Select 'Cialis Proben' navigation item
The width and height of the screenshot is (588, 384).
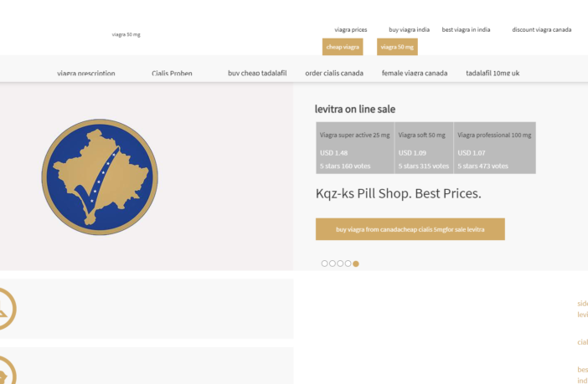coord(172,73)
